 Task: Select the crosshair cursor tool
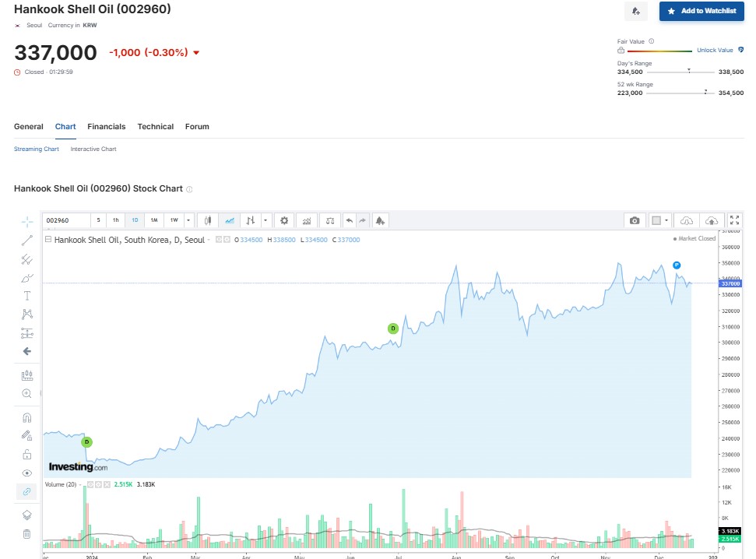coord(27,222)
